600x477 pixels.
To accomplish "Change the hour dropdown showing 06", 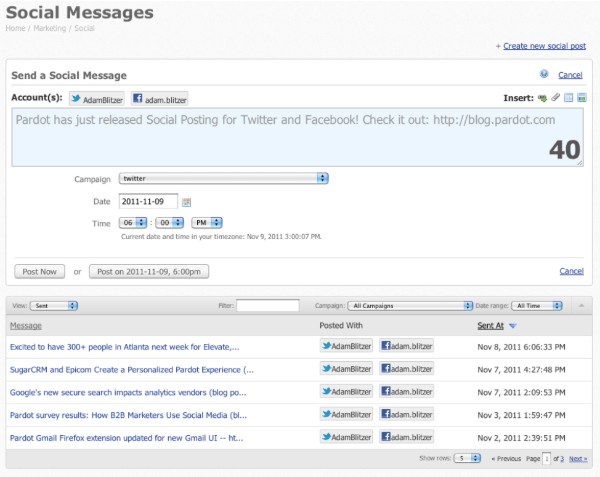I will pos(133,223).
